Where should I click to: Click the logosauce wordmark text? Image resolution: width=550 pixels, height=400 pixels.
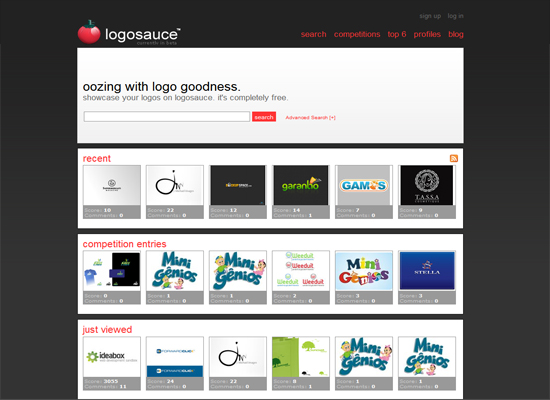[x=142, y=34]
